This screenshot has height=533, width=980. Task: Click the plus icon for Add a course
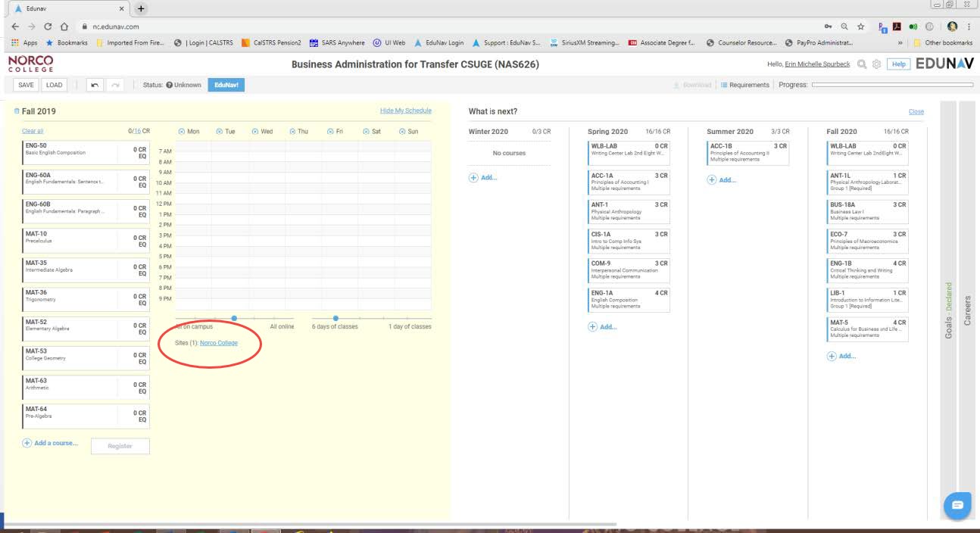pyautogui.click(x=27, y=443)
